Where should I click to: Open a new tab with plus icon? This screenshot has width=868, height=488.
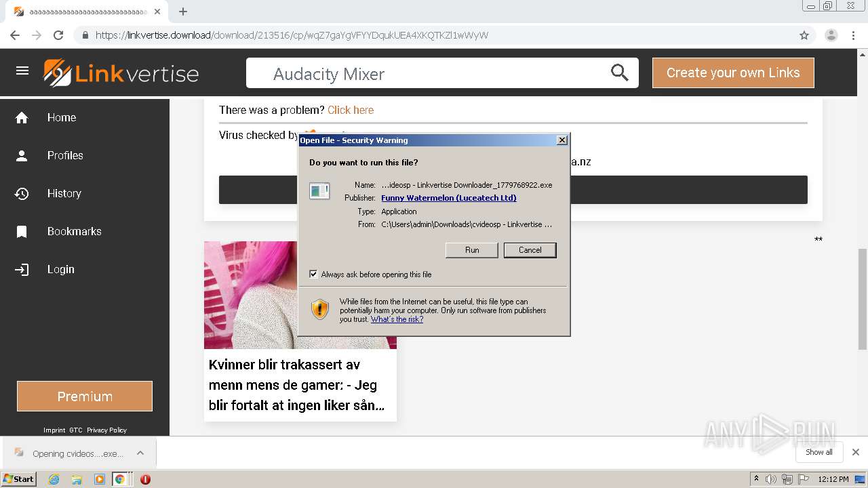(x=183, y=12)
